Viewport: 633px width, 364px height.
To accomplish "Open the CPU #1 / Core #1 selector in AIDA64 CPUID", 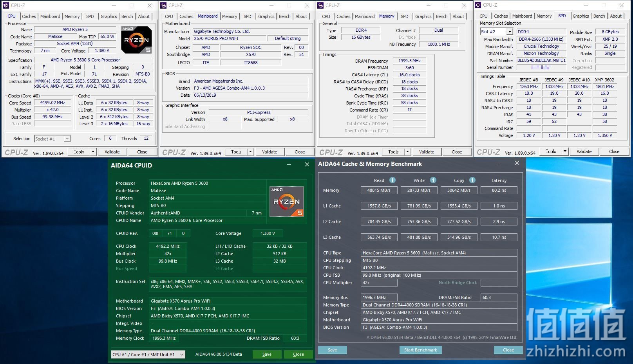I will [x=148, y=354].
